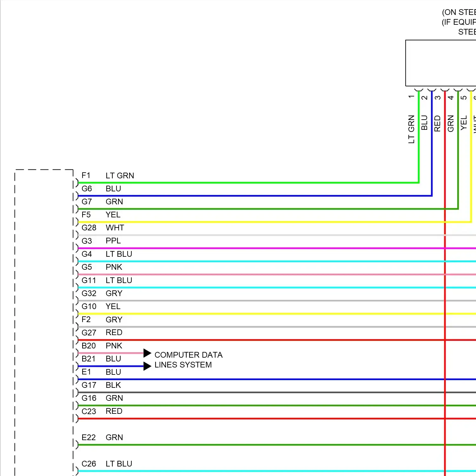Image resolution: width=476 pixels, height=476 pixels.
Task: Select the LINES SYSTEM text line
Action: pyautogui.click(x=183, y=365)
